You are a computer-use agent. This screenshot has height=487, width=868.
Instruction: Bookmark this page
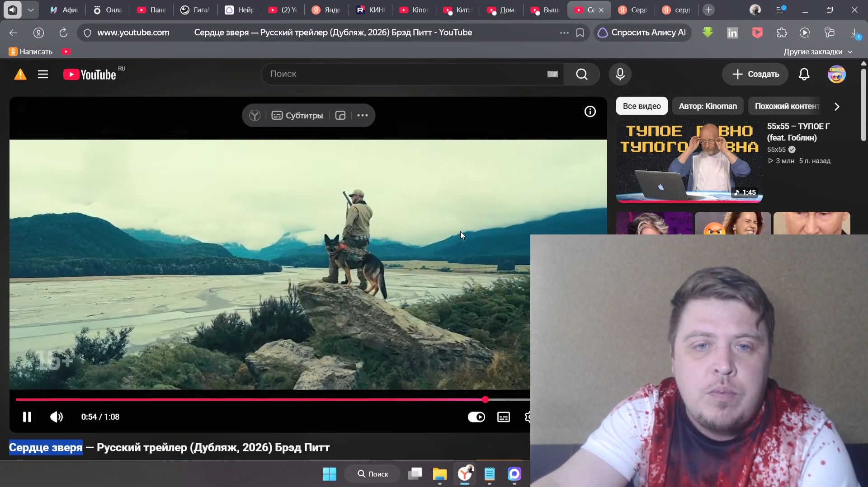580,33
